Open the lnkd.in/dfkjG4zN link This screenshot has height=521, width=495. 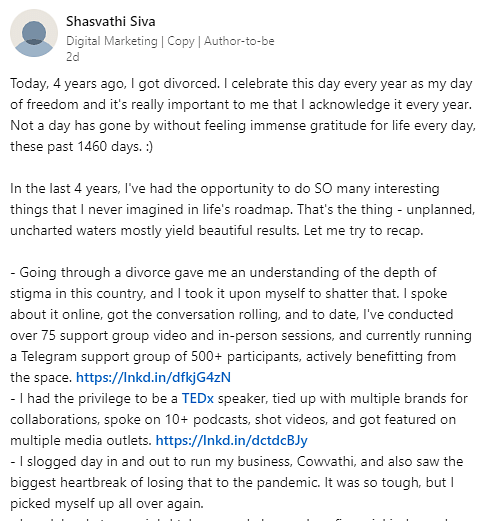click(x=153, y=377)
